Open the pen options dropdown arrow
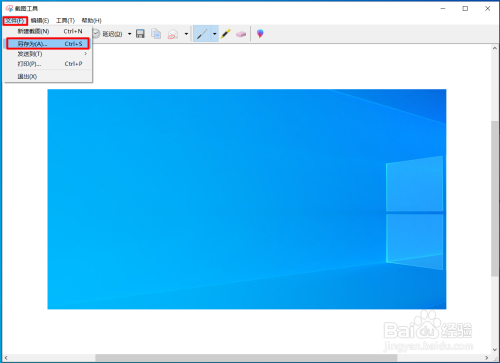The height and width of the screenshot is (363, 500). point(215,34)
